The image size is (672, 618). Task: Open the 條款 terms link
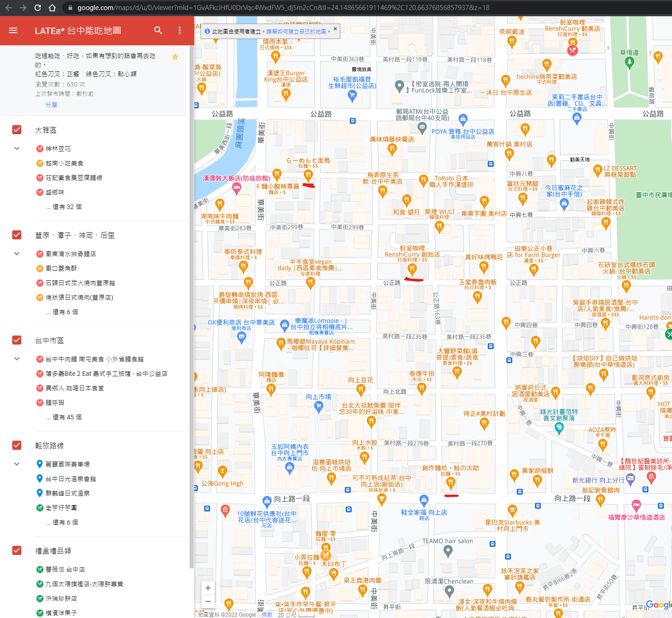click(267, 615)
